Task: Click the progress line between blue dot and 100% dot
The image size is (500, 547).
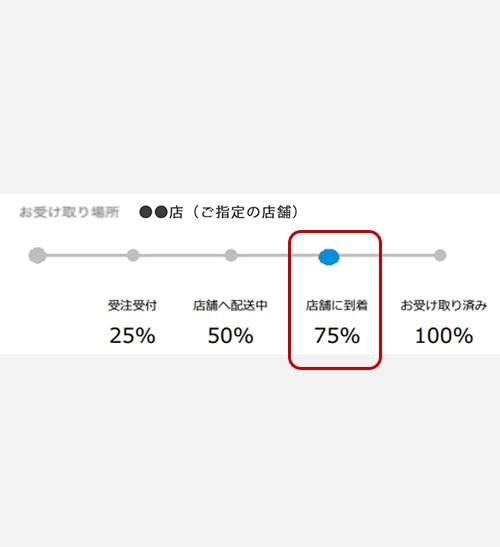Action: (387, 255)
